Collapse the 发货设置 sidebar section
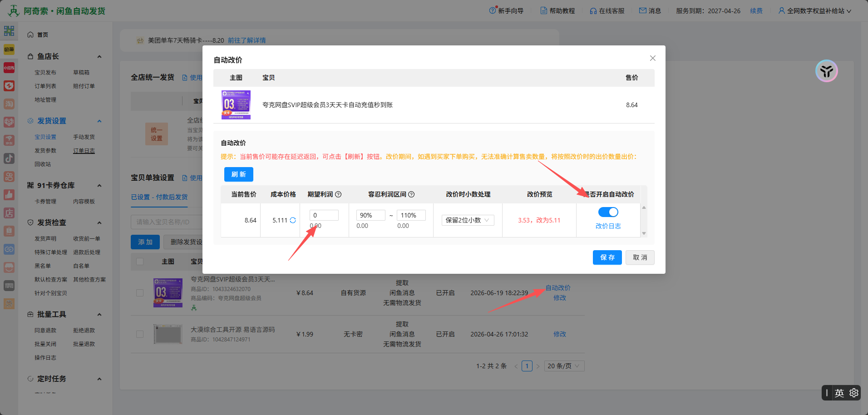868x415 pixels. tap(99, 121)
